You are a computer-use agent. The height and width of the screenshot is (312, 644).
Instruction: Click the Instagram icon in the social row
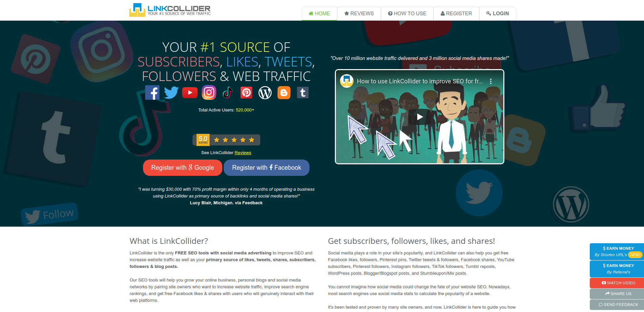[x=209, y=92]
